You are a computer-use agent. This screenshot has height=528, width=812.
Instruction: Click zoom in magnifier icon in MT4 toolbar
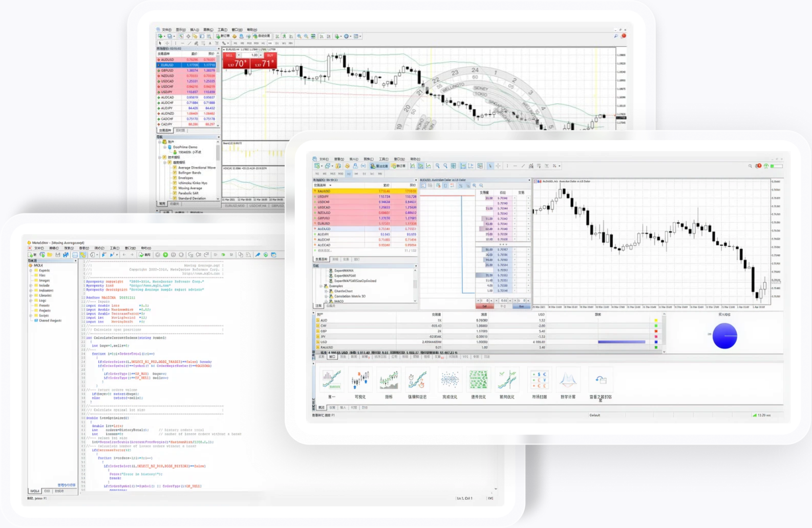point(300,36)
